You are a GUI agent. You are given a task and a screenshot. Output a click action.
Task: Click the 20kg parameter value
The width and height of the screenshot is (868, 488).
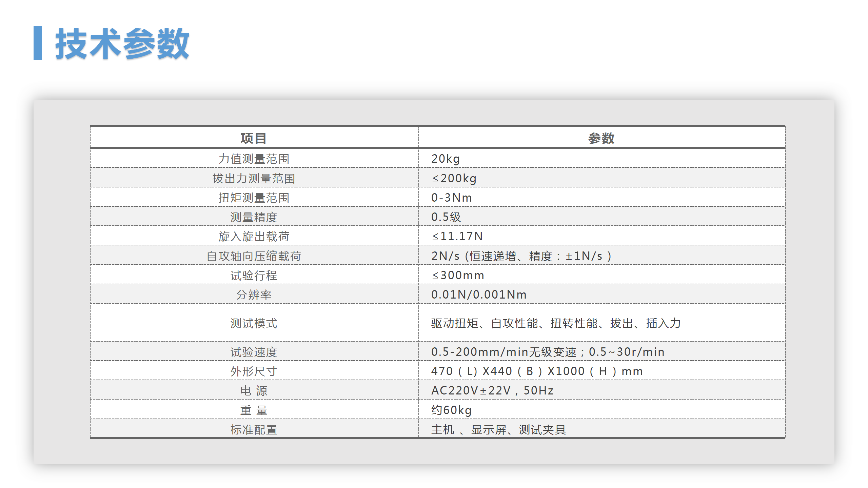pyautogui.click(x=446, y=159)
